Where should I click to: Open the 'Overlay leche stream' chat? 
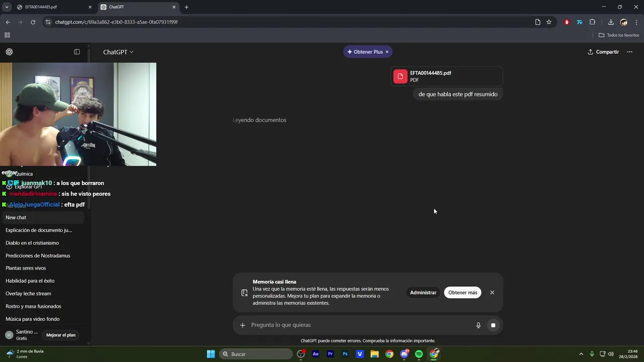click(x=42, y=294)
